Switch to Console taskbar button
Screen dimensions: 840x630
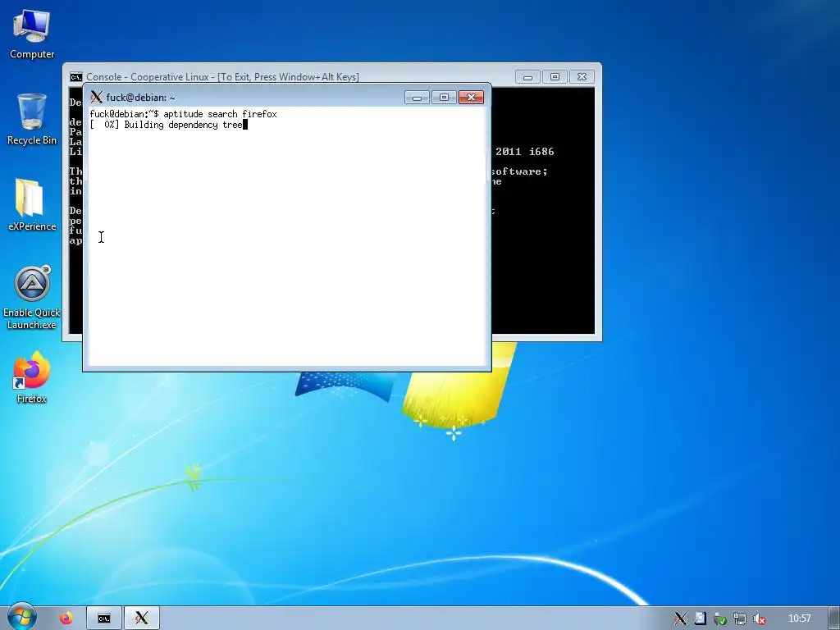click(104, 619)
